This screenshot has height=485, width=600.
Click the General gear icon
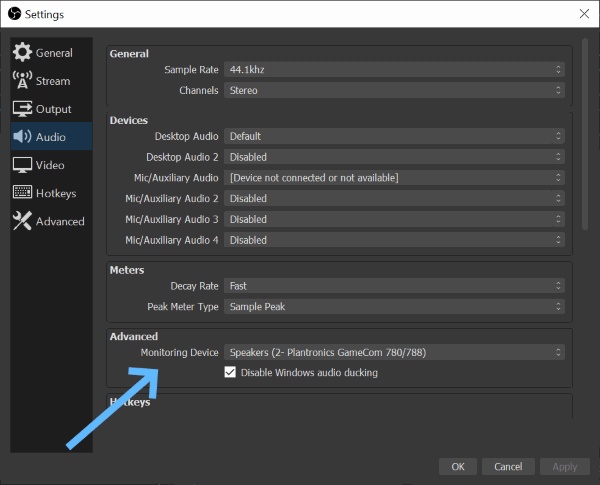(22, 52)
